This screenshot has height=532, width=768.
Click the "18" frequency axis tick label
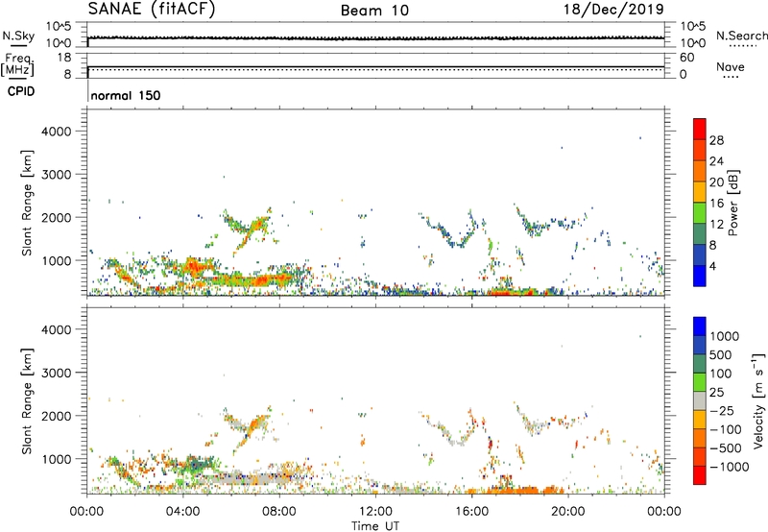[64, 58]
